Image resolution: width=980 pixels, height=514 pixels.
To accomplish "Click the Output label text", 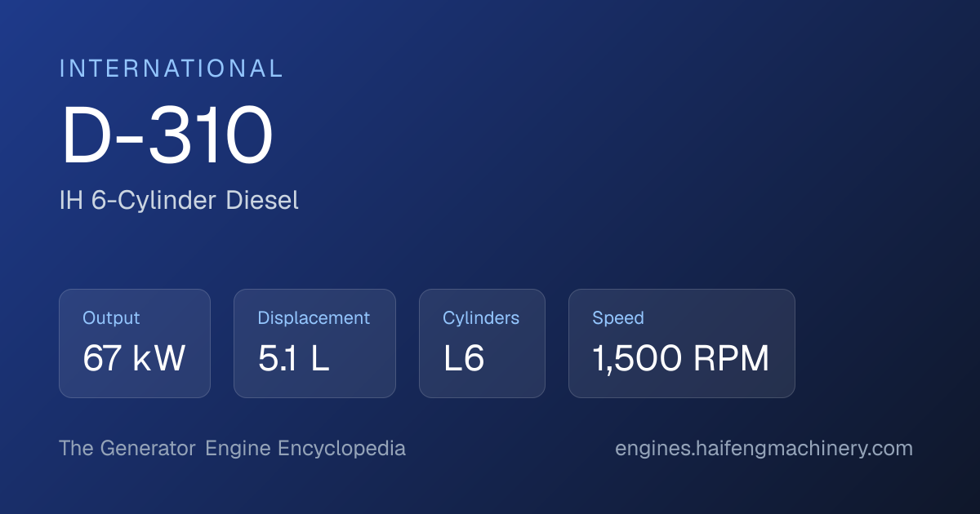I will pos(111,318).
